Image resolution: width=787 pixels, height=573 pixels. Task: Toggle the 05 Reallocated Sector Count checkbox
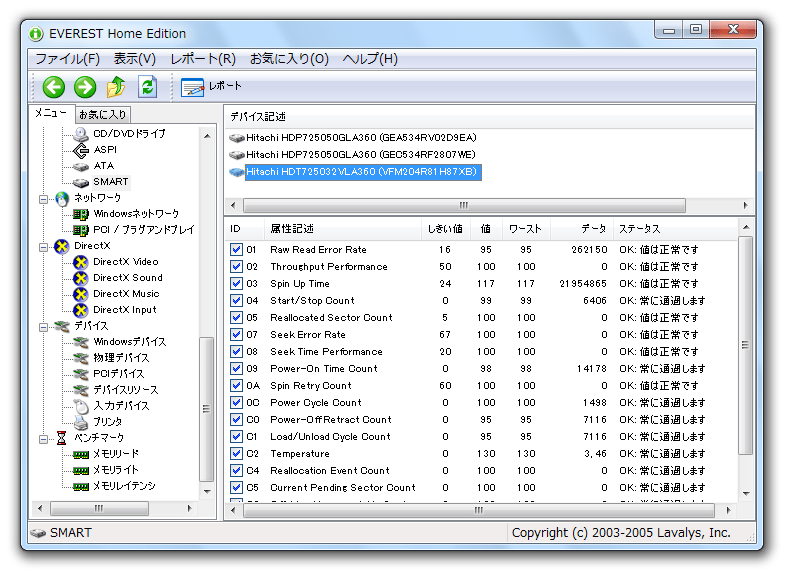coord(236,318)
